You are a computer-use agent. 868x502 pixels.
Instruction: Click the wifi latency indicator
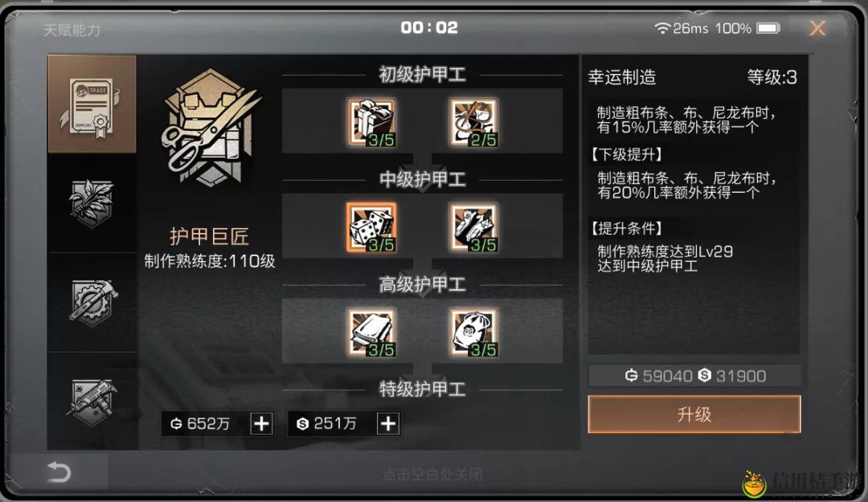point(682,28)
